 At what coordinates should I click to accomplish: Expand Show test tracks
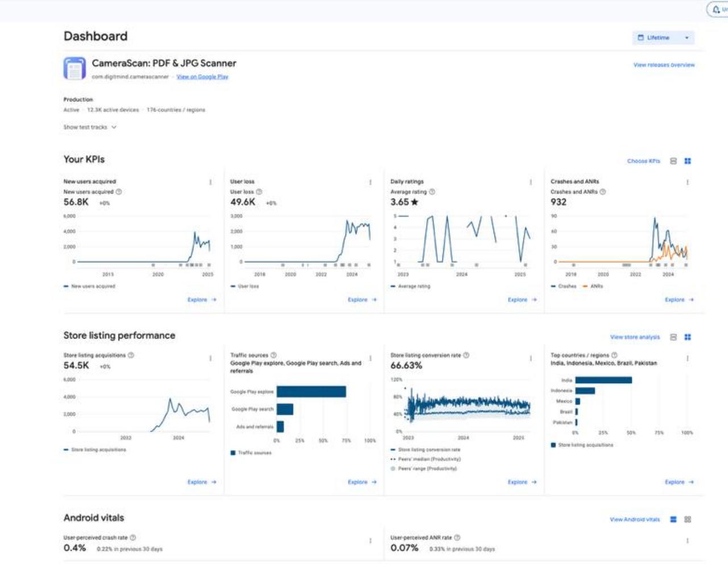[x=90, y=127]
